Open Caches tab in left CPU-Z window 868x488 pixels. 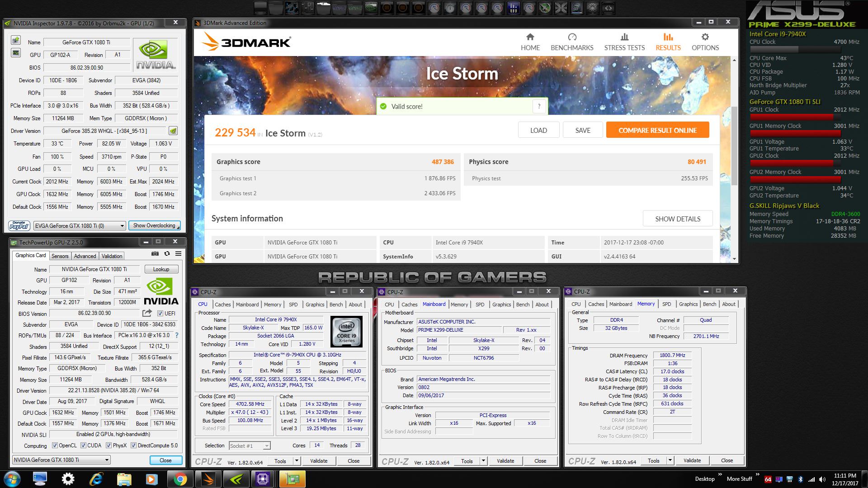tap(222, 305)
